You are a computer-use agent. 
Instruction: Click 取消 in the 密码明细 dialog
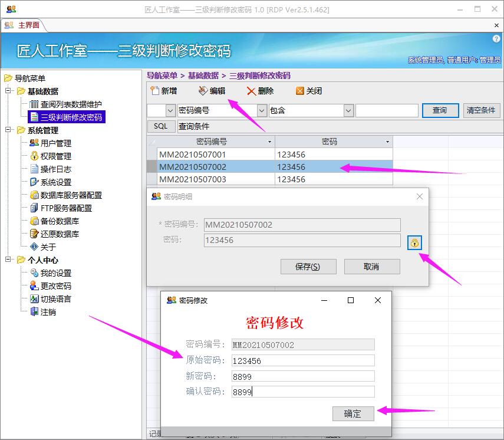[372, 267]
